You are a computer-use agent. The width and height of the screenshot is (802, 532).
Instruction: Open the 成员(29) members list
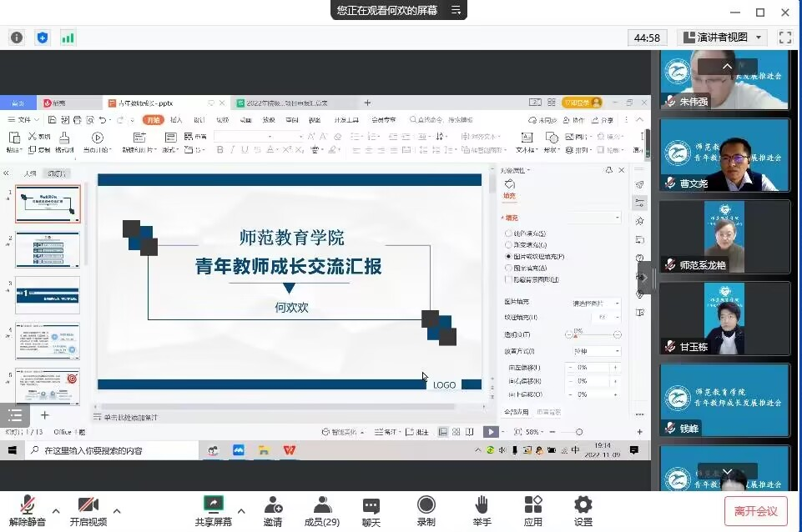click(322, 509)
